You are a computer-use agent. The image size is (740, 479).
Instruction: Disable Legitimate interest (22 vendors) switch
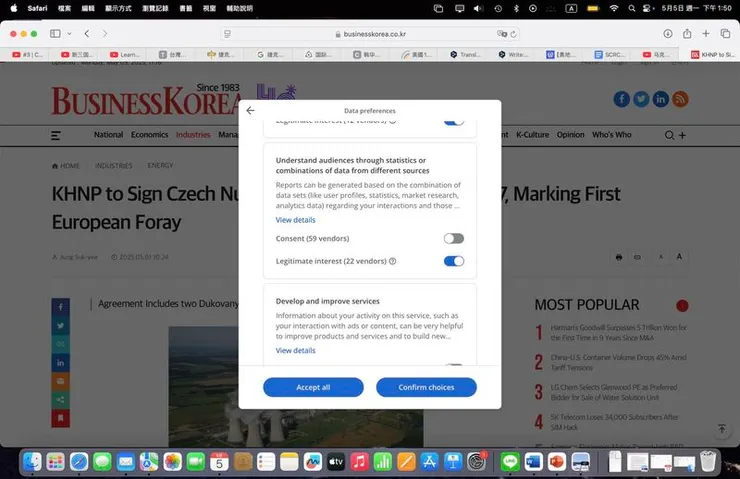click(x=454, y=261)
